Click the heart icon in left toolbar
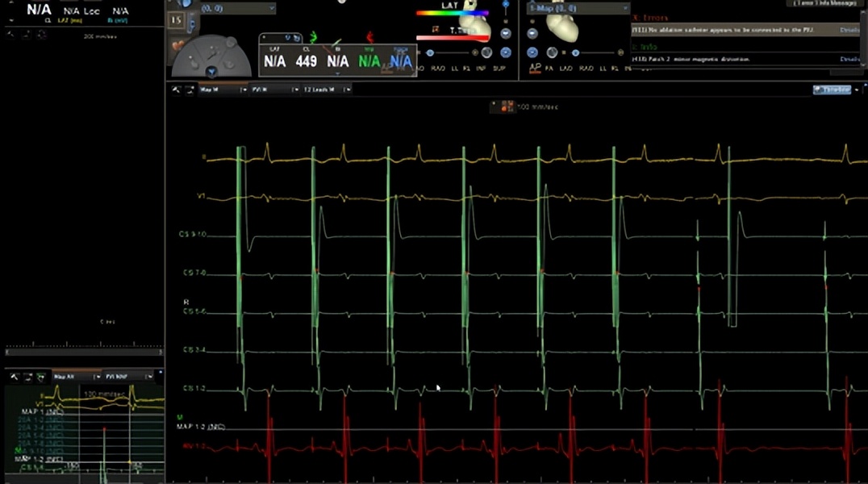This screenshot has width=868, height=484. (x=179, y=47)
